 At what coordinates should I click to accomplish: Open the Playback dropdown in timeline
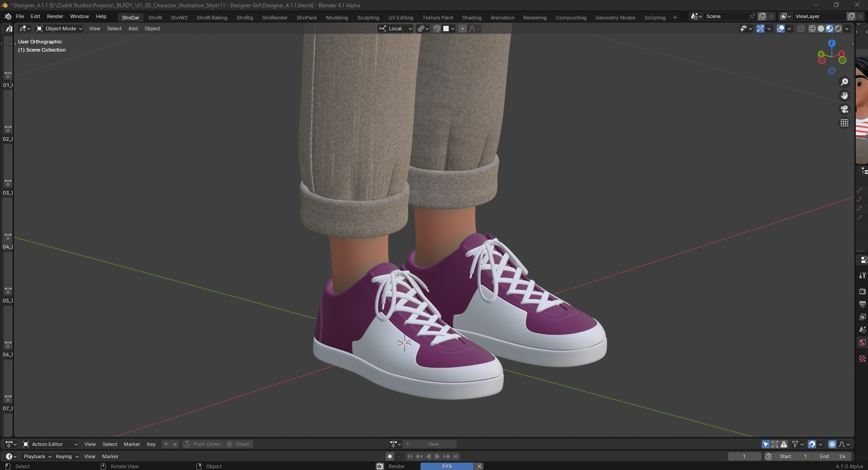tap(38, 456)
